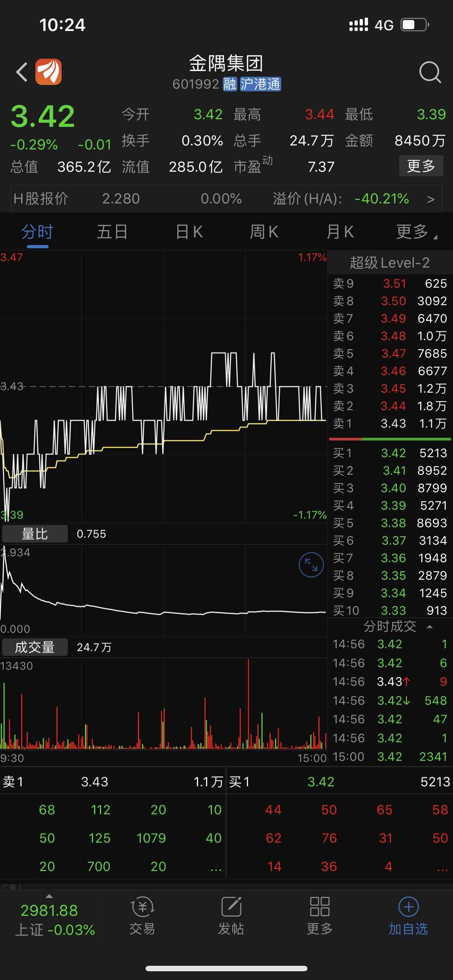Tap the 量比 indicator label

tap(35, 534)
